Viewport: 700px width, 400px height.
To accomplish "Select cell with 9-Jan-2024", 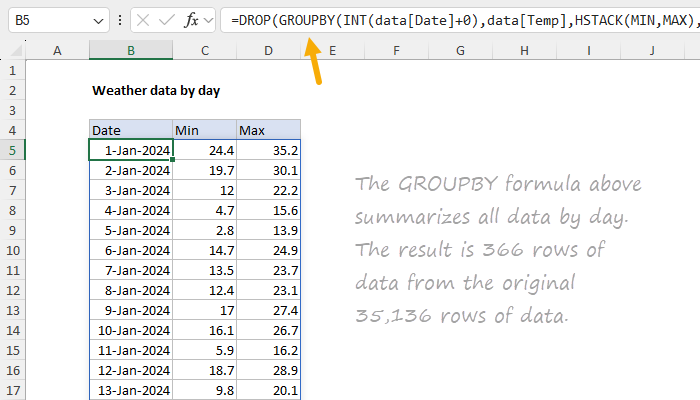I will [131, 310].
